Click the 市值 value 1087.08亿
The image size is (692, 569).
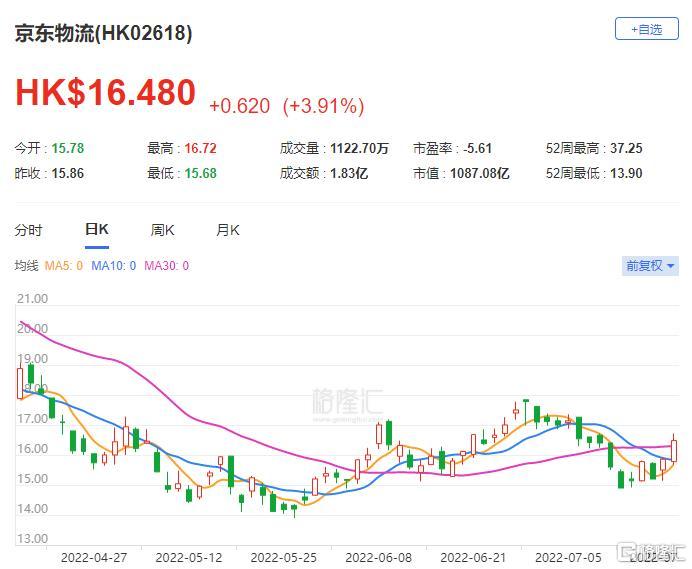click(480, 173)
